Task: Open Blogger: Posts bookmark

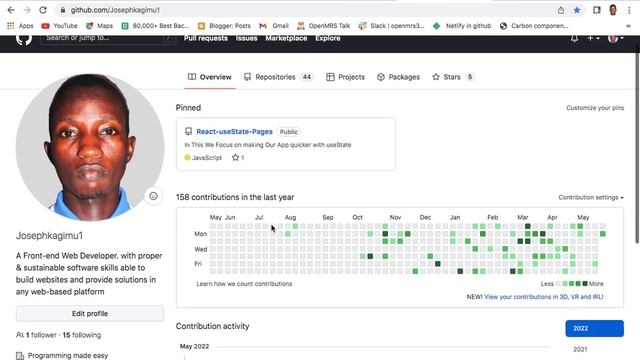Action: pos(224,26)
